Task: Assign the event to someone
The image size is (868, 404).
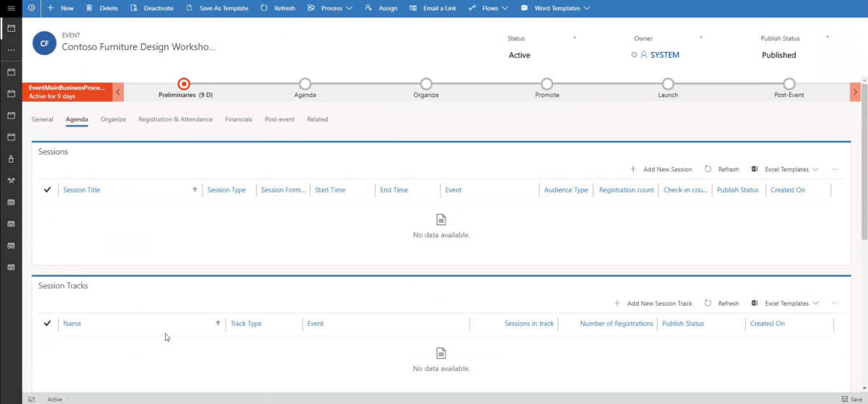Action: coord(380,8)
